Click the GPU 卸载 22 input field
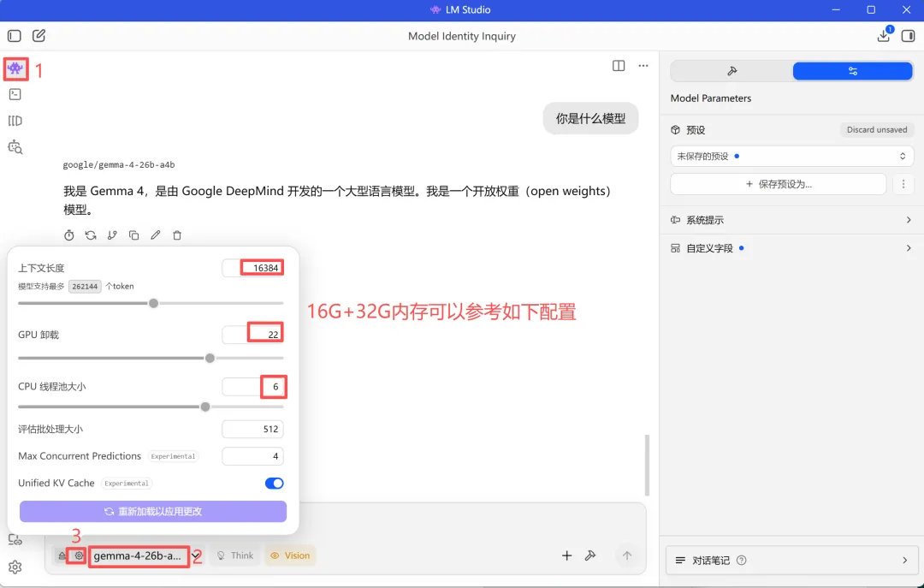924x588 pixels. [x=252, y=335]
